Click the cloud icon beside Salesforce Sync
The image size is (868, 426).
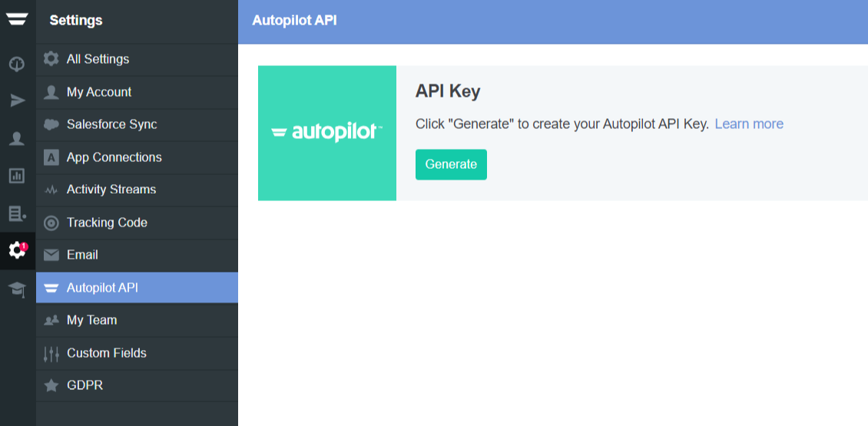click(51, 124)
